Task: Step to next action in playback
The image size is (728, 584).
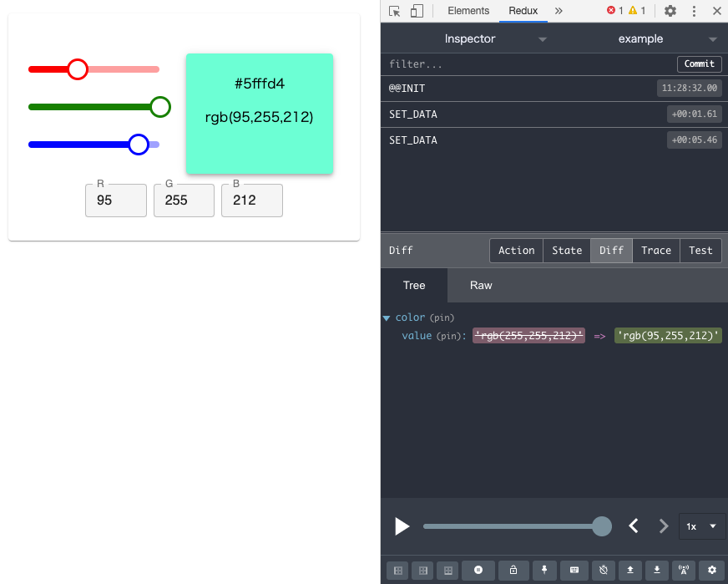Action: 664,526
